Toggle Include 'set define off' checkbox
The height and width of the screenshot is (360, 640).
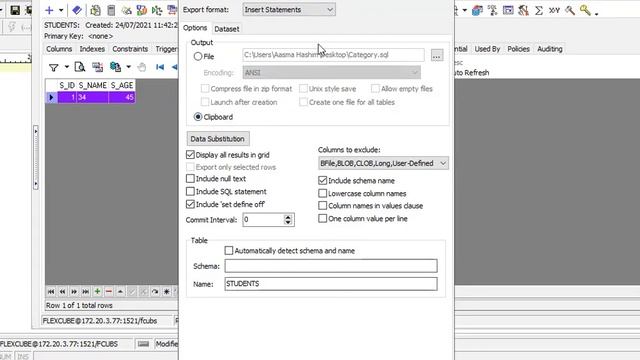190,204
